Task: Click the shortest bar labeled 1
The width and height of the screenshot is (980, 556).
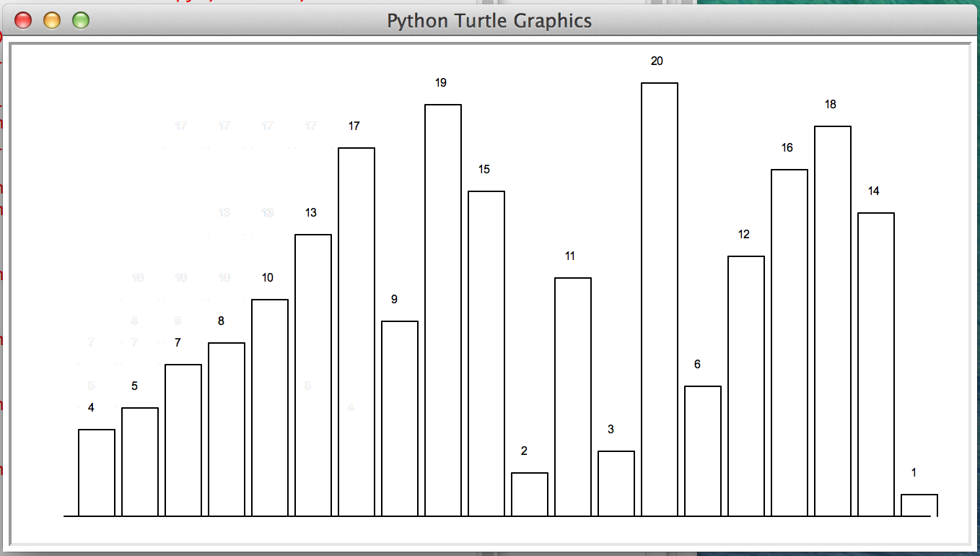Action: click(919, 505)
